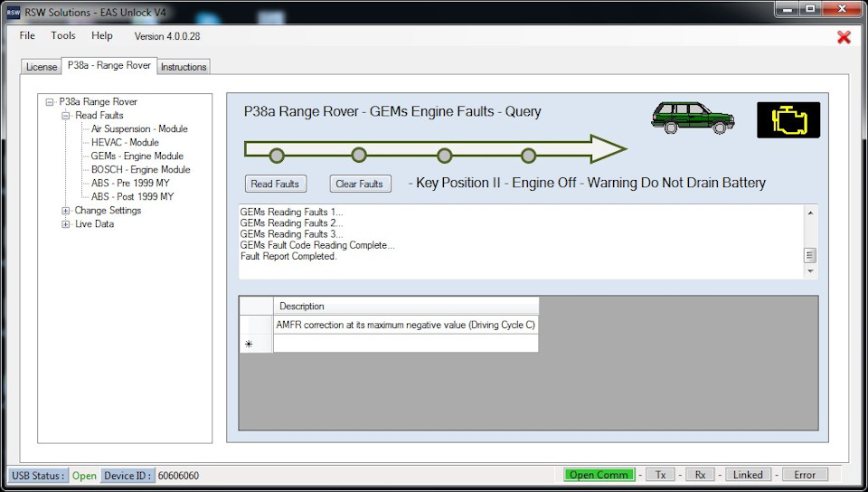
Task: Click the red X exit icon
Action: click(x=844, y=37)
